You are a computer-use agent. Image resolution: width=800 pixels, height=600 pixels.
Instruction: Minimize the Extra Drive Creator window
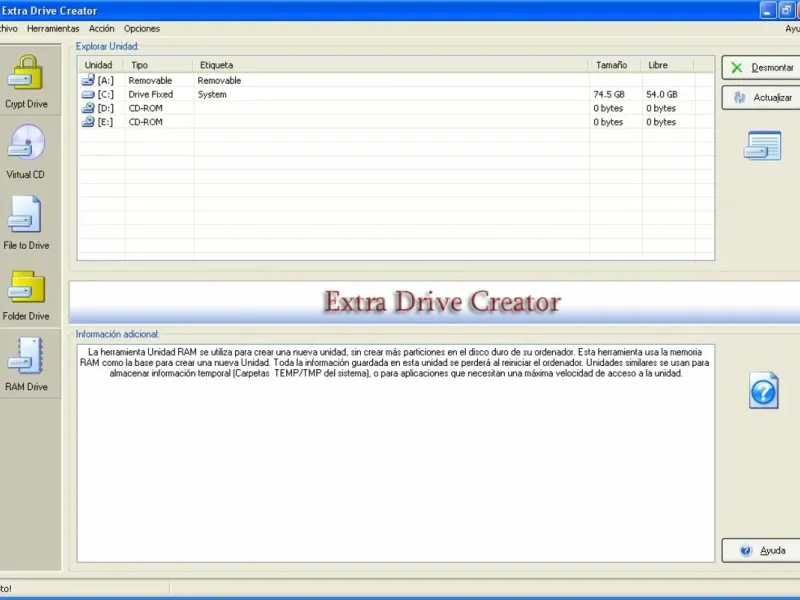click(x=767, y=10)
